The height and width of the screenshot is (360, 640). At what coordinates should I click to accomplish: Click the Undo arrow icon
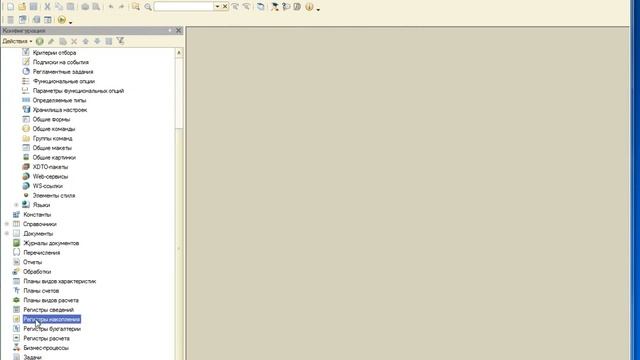tap(110, 7)
